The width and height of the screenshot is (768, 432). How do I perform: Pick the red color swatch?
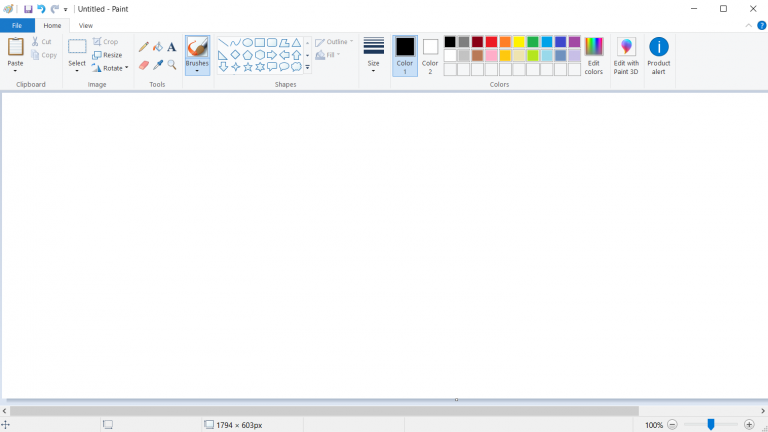[x=491, y=42]
